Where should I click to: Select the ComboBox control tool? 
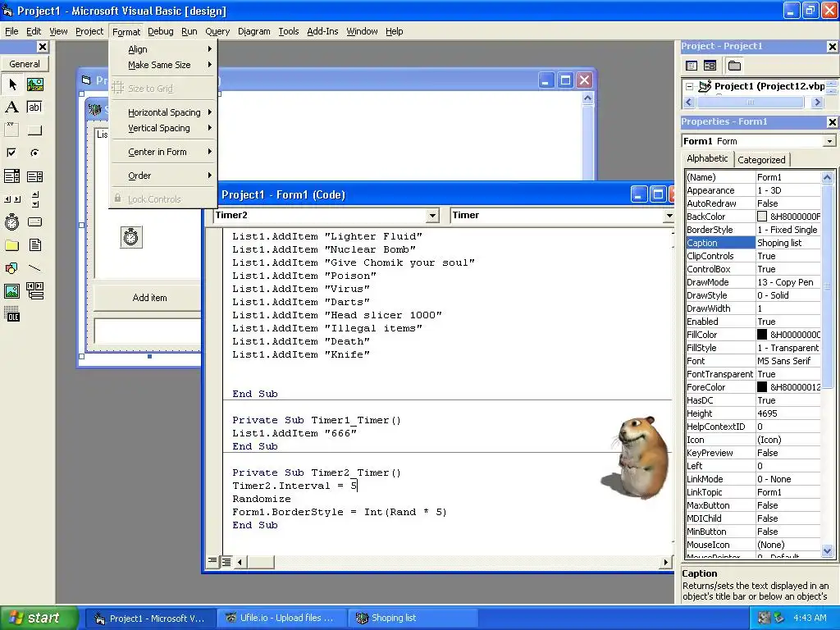tap(11, 176)
